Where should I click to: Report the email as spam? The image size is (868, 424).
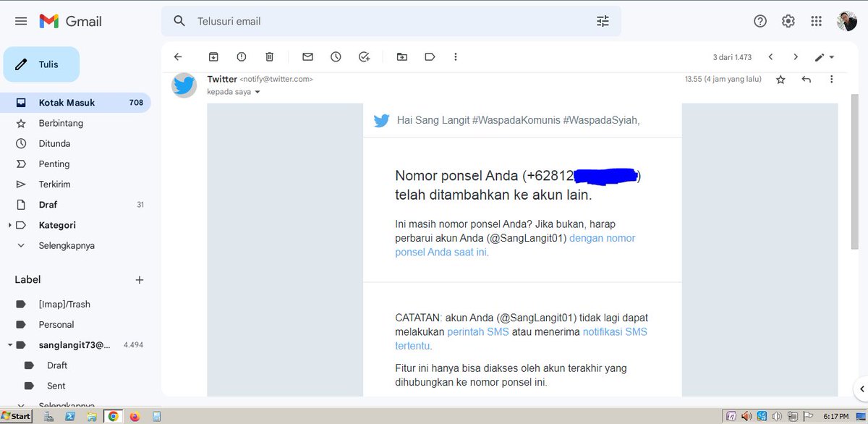click(x=241, y=56)
